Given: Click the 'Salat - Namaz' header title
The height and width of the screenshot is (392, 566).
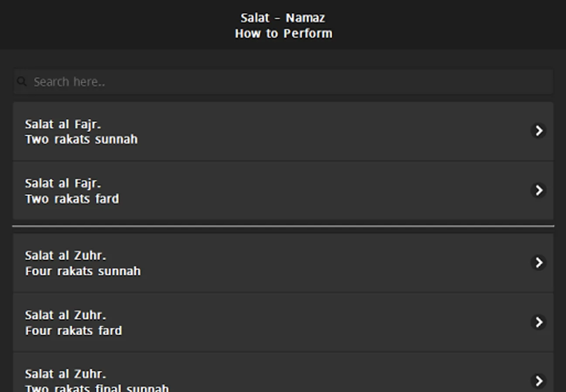Looking at the screenshot, I should click(283, 18).
